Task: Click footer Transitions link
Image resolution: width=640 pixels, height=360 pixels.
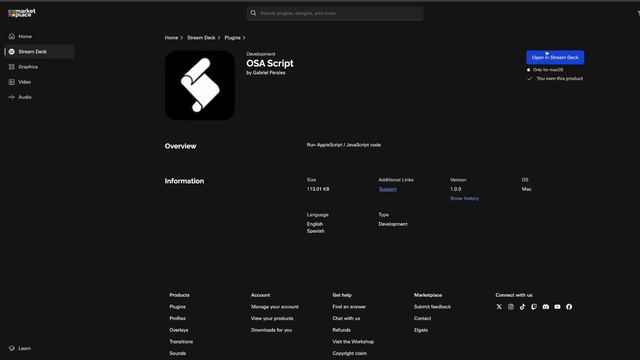Action: (181, 342)
